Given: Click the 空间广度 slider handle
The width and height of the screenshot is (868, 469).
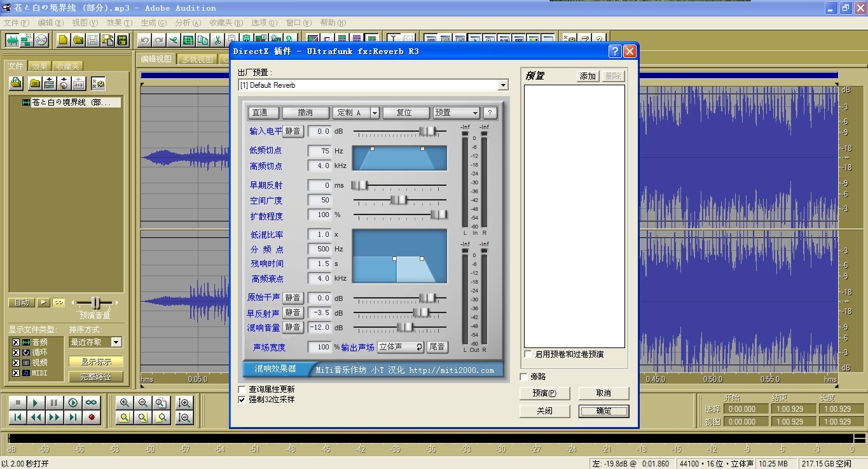Looking at the screenshot, I should pos(399,200).
